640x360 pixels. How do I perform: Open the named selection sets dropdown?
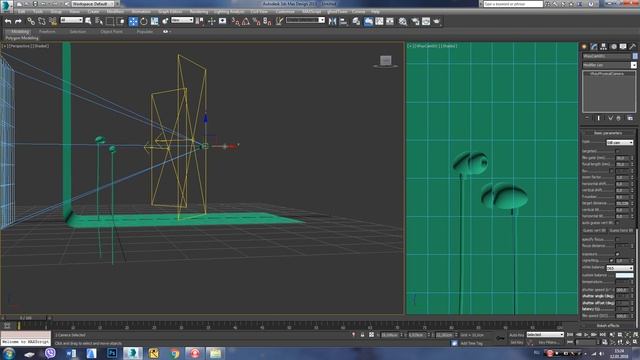(x=305, y=20)
